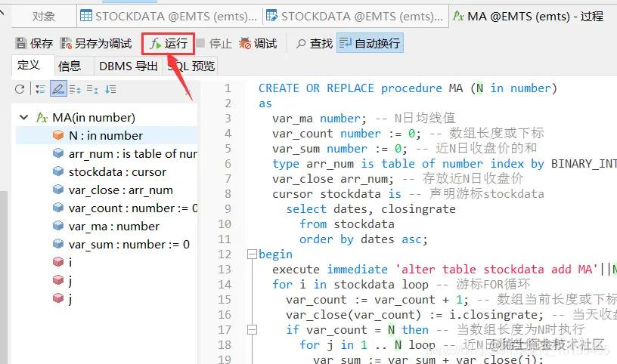617x364 pixels.
Task: Click 'if var_count = N then' text
Action: tap(358, 330)
